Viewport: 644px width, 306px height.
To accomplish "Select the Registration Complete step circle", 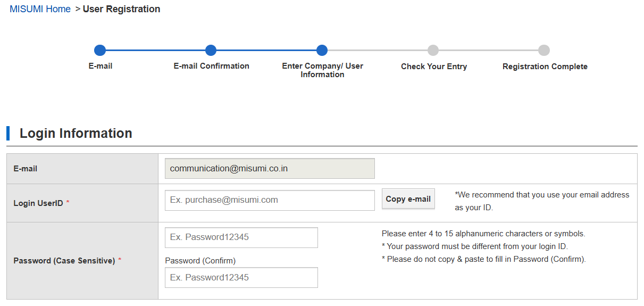I will click(544, 51).
